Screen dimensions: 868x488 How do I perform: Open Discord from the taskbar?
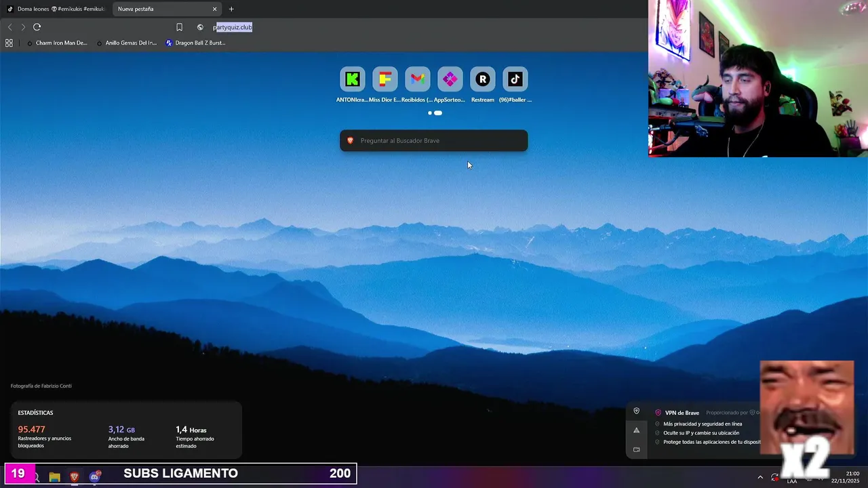(x=95, y=477)
